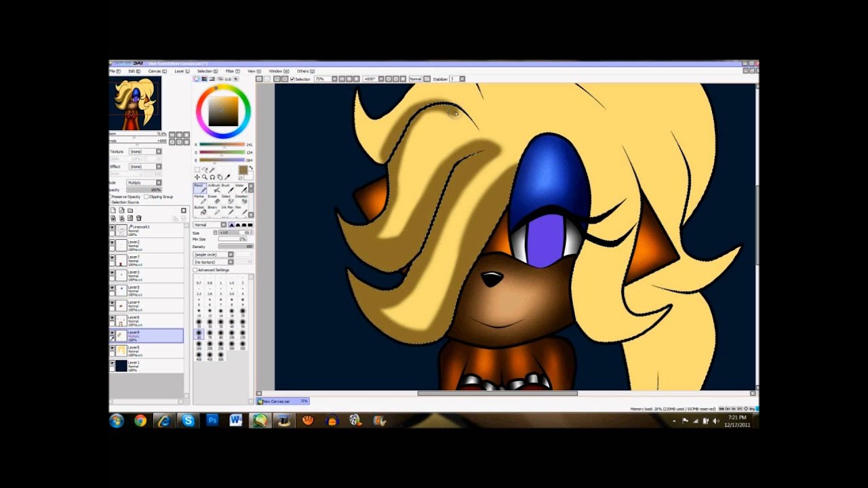868x488 pixels.
Task: Choose the rectangular selection tool
Action: tap(197, 169)
